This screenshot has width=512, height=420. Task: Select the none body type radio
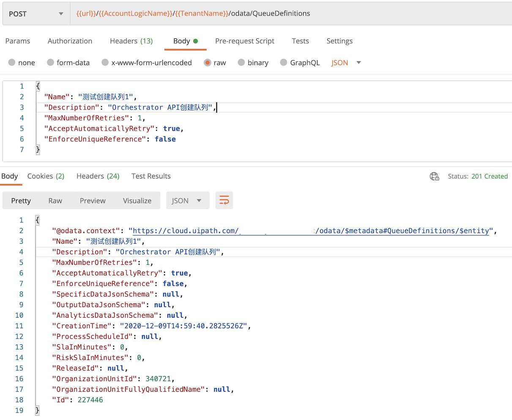(x=12, y=63)
